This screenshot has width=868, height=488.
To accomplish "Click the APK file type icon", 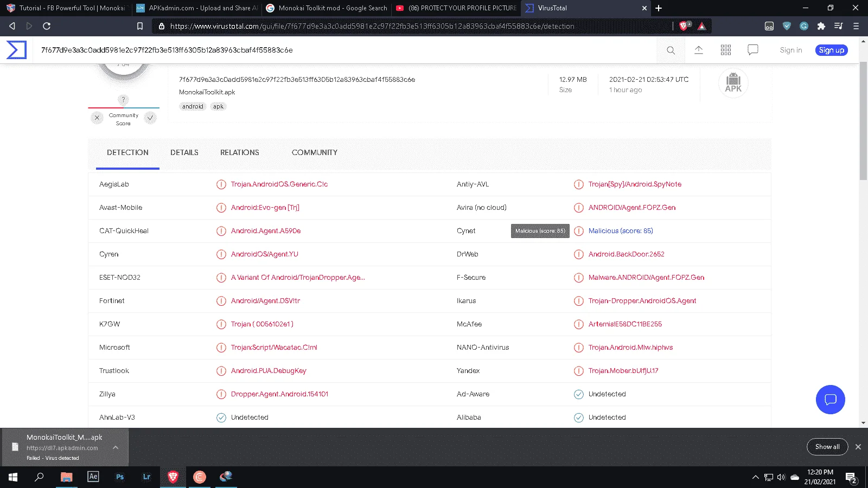I will 733,82.
